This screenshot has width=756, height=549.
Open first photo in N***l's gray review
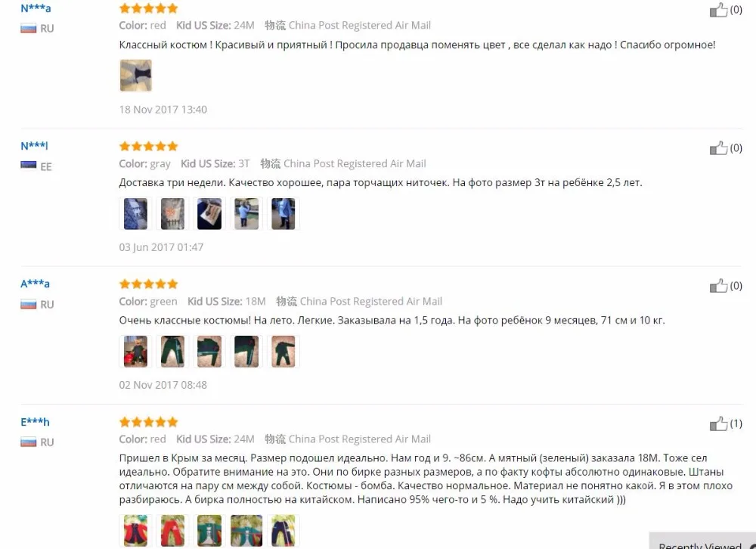pyautogui.click(x=136, y=214)
